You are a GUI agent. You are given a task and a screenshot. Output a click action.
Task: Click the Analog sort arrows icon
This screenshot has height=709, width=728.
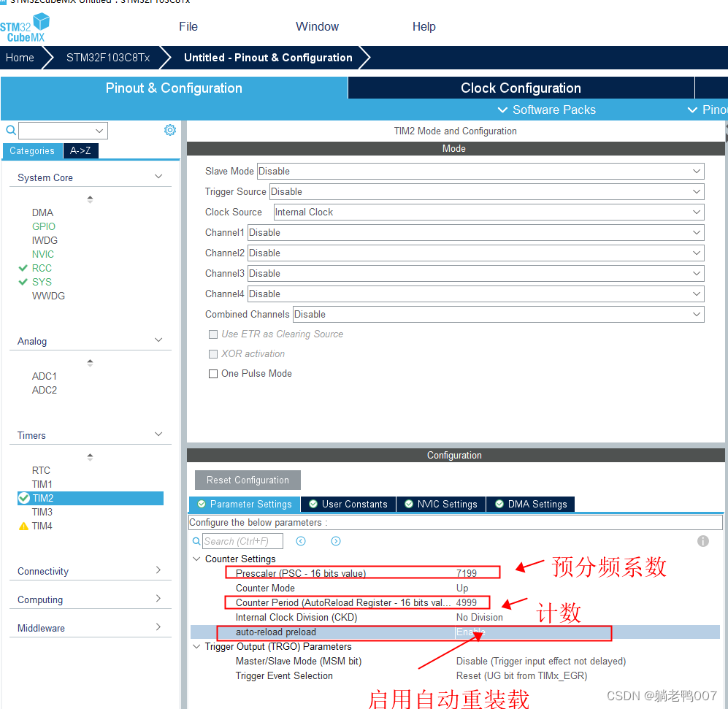point(90,363)
